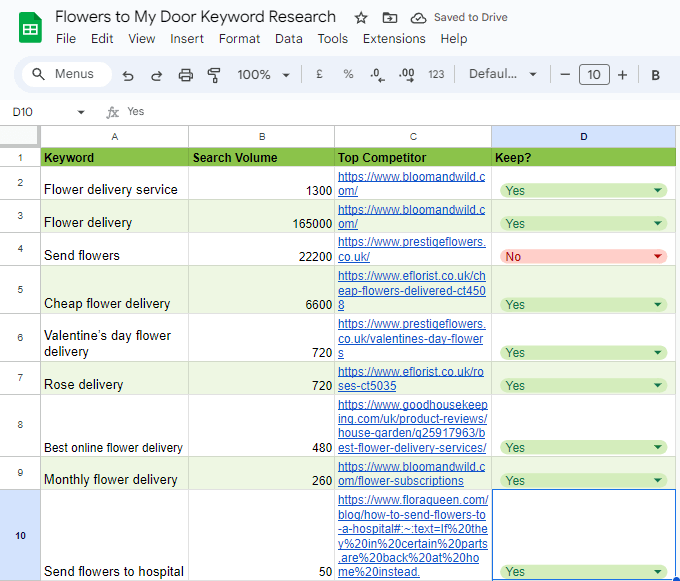Click the Menus search box

click(64, 74)
